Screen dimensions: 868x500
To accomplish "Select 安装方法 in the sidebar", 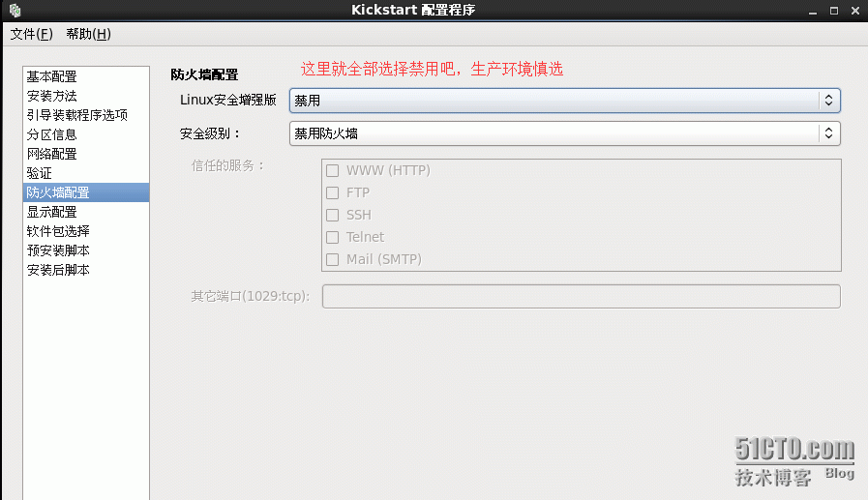I will pyautogui.click(x=86, y=96).
